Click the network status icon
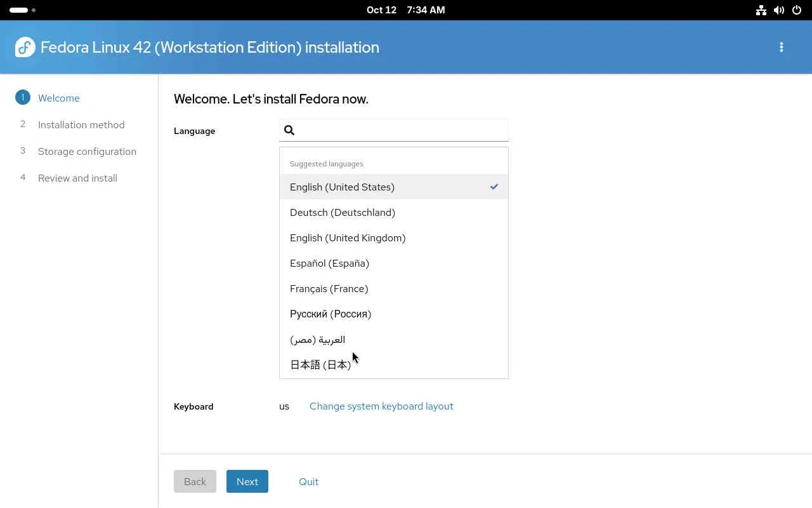This screenshot has width=812, height=508. [761, 10]
